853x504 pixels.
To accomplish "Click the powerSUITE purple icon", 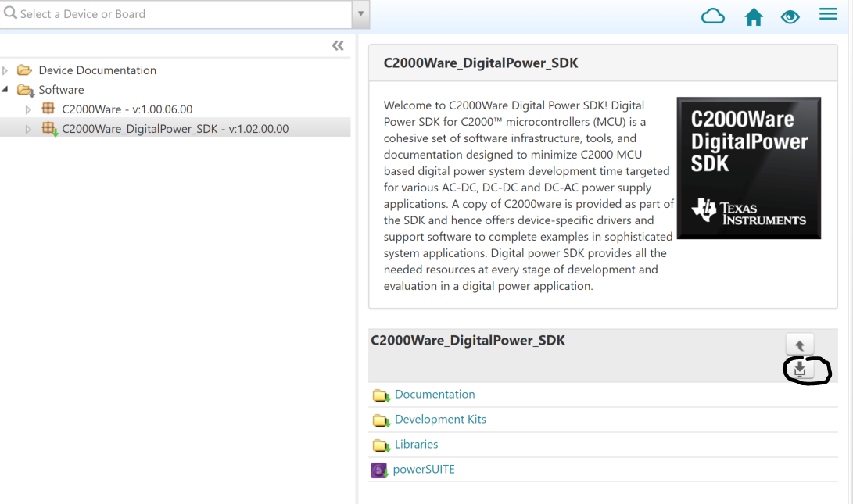I will pyautogui.click(x=379, y=470).
